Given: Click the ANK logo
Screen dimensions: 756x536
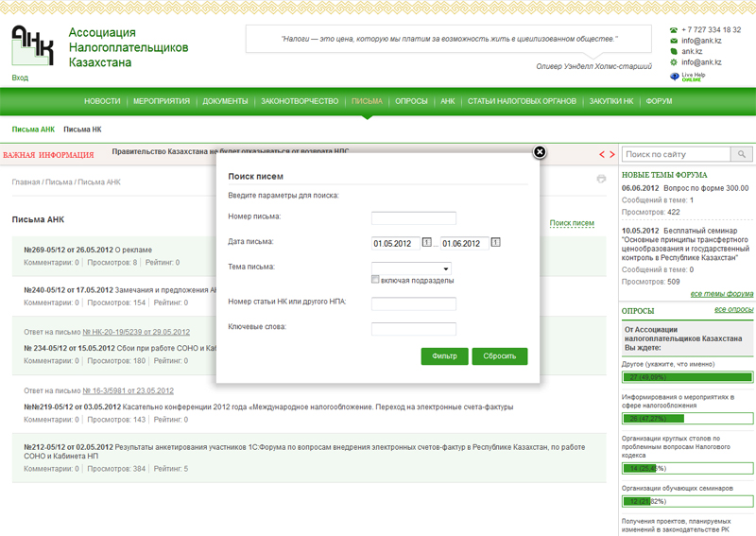Looking at the screenshot, I should point(33,45).
